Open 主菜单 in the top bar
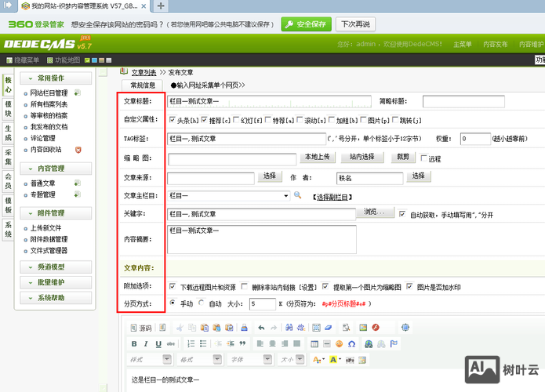 coord(463,45)
